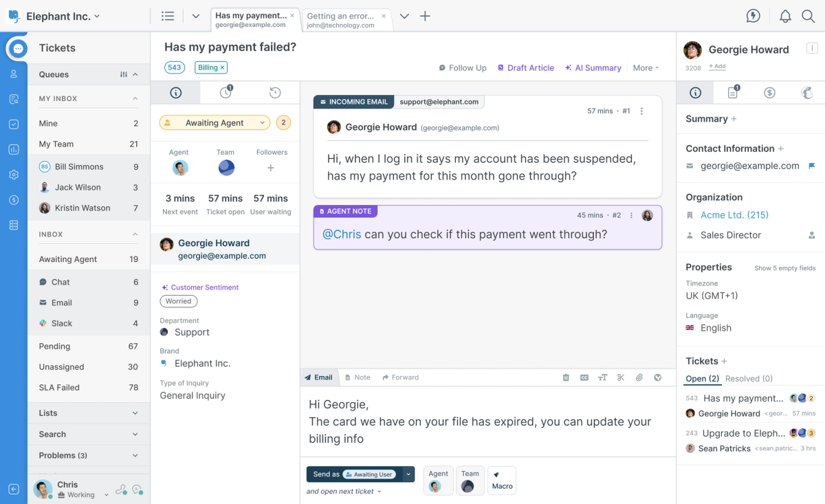Switch to the Note reply tab
Image resolution: width=825 pixels, height=504 pixels.
coord(357,377)
